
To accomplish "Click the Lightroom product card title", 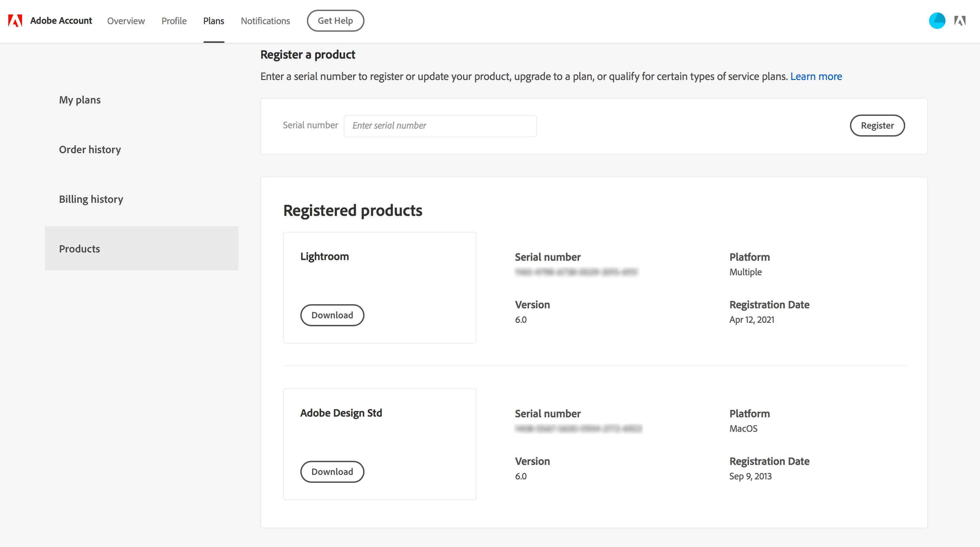I will (324, 256).
